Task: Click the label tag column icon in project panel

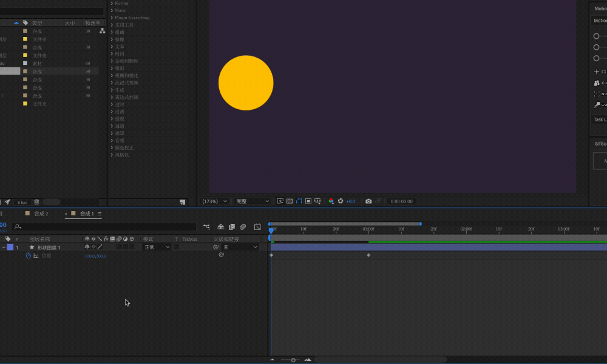Action: coord(25,23)
